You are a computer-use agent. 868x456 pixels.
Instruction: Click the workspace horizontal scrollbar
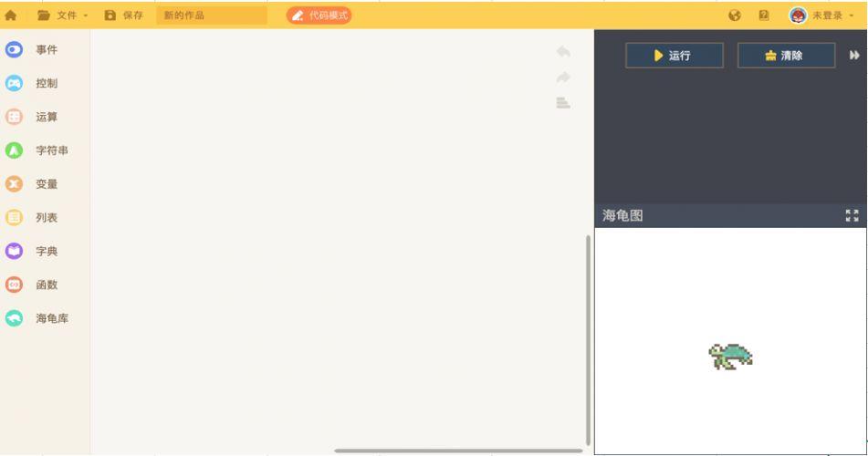point(458,451)
